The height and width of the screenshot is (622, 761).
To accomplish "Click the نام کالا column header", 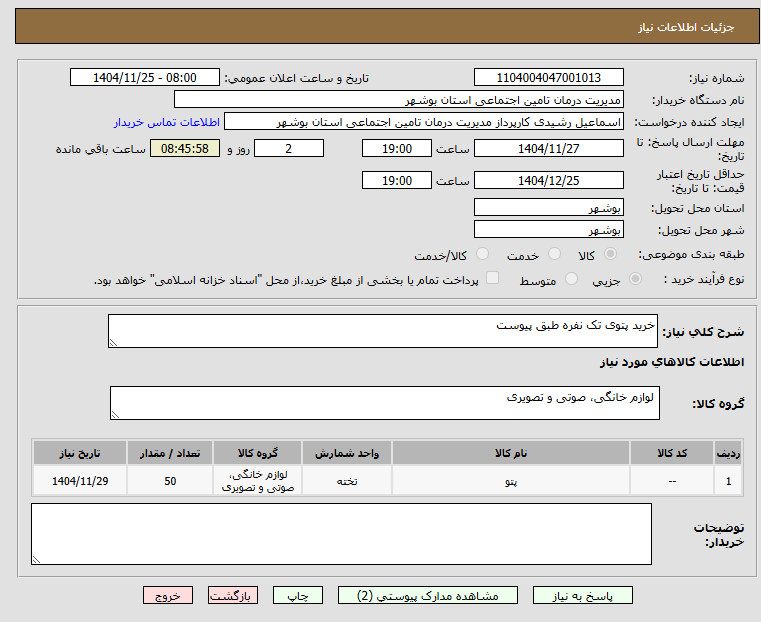I will click(x=511, y=453).
